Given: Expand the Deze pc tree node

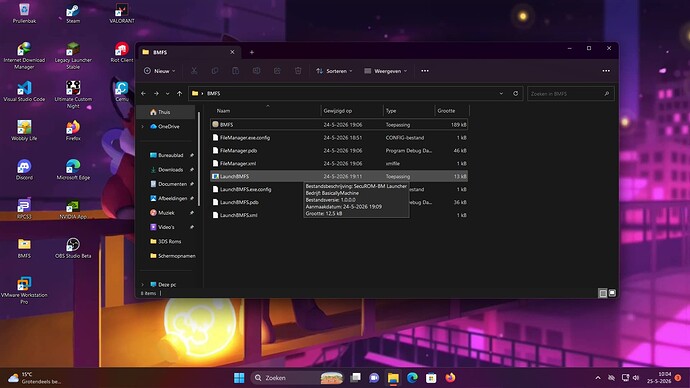Looking at the screenshot, I should (x=143, y=285).
